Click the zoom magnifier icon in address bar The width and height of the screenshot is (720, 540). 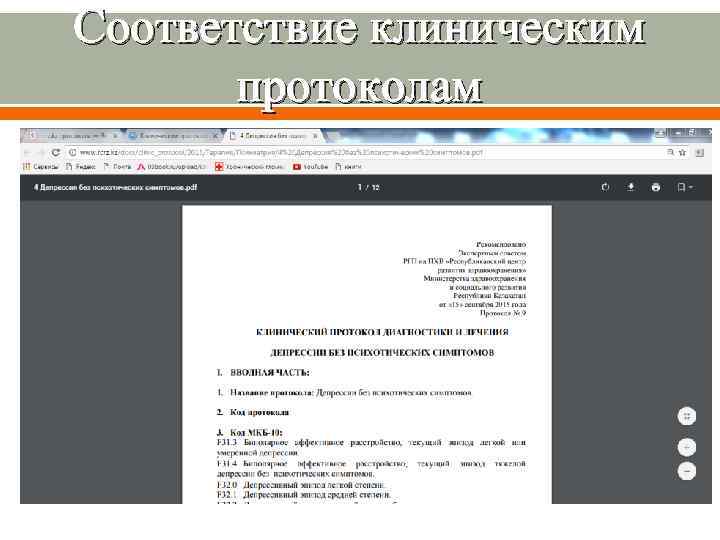click(x=671, y=152)
